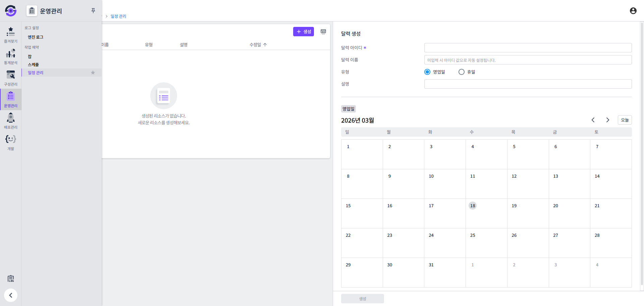Click the 오늘 today button

(x=625, y=120)
